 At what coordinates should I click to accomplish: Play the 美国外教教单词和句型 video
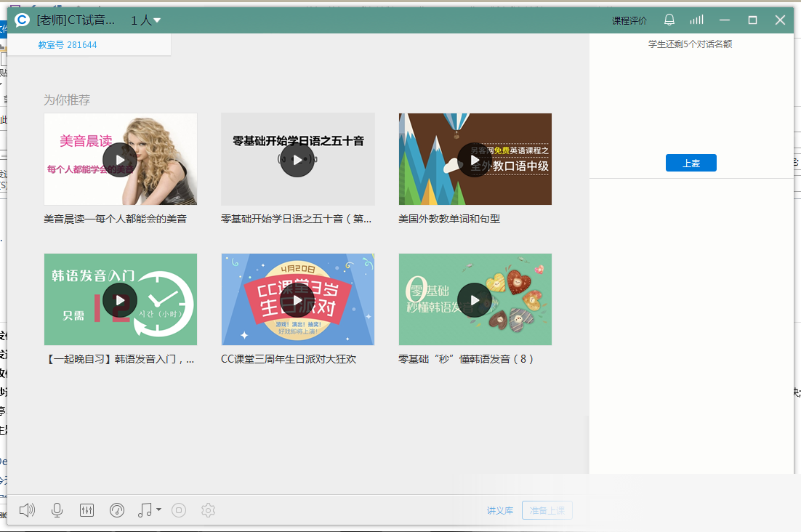tap(475, 160)
